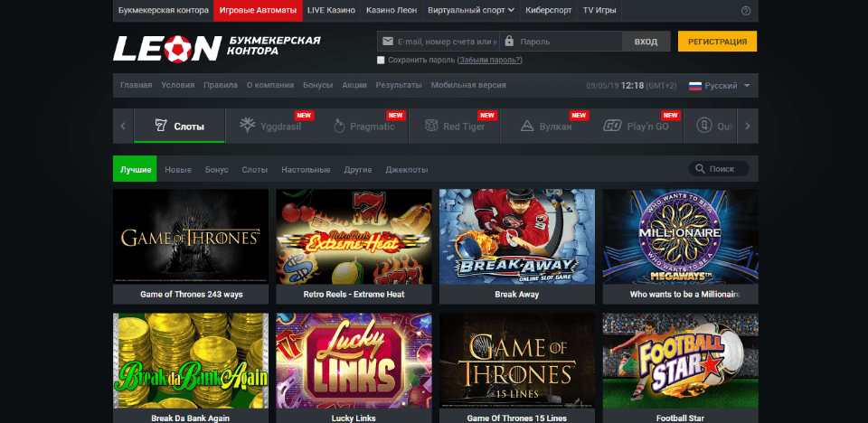Click the search magnifier icon
Image resolution: width=868 pixels, height=423 pixels.
coord(701,169)
